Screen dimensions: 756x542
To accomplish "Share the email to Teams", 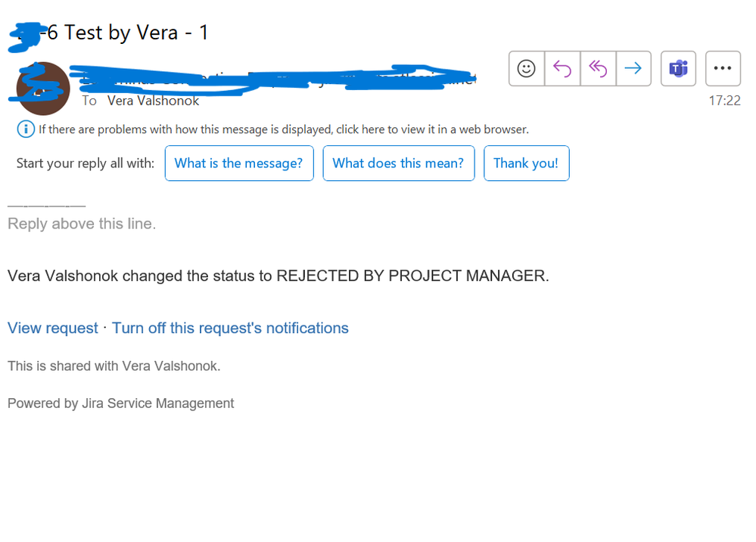I will (x=678, y=68).
